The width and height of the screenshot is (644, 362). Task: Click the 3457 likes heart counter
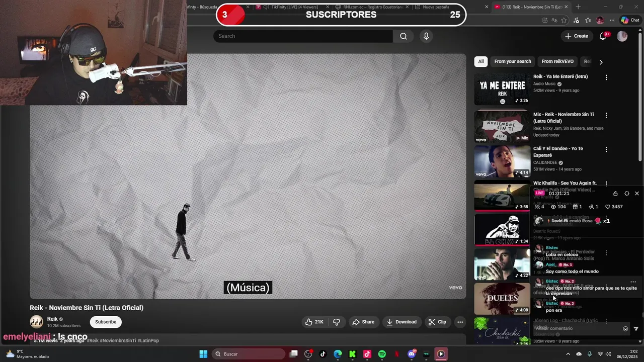(614, 207)
